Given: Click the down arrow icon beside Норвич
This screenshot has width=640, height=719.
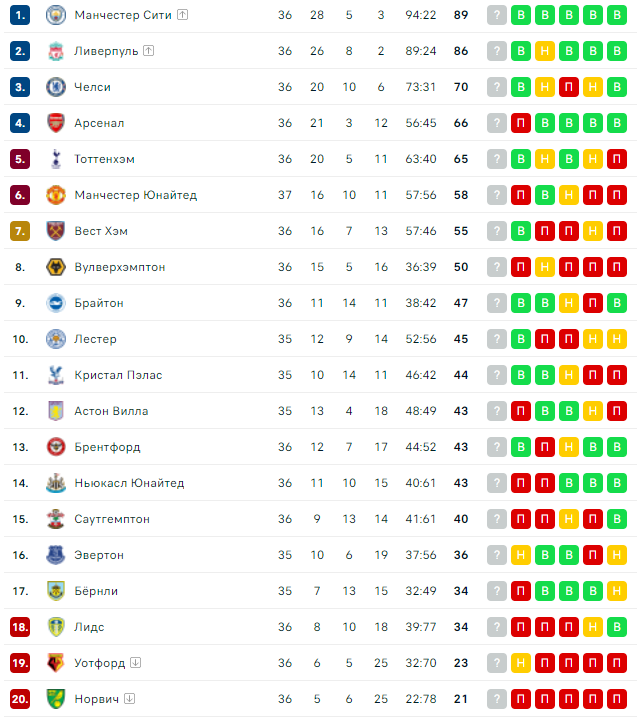Looking at the screenshot, I should (x=130, y=698).
